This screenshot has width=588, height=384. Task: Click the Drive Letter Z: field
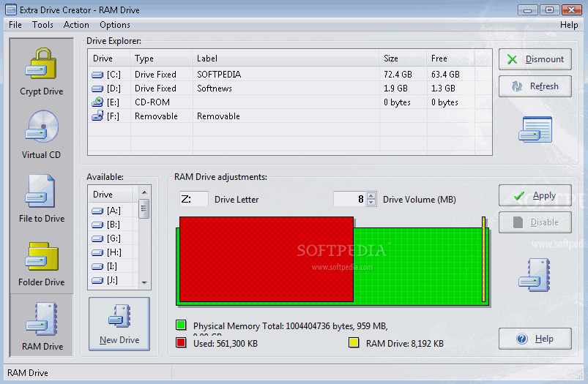(194, 199)
